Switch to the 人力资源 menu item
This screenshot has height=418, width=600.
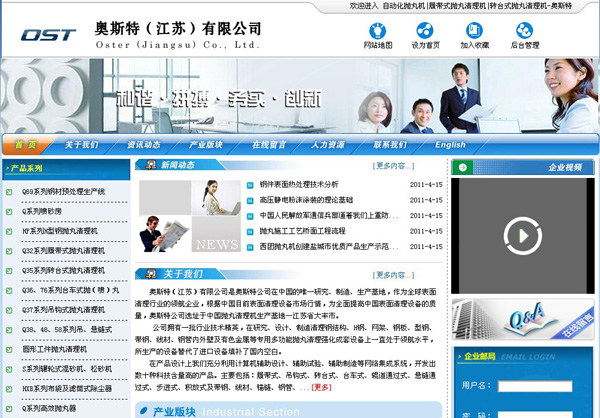point(327,144)
